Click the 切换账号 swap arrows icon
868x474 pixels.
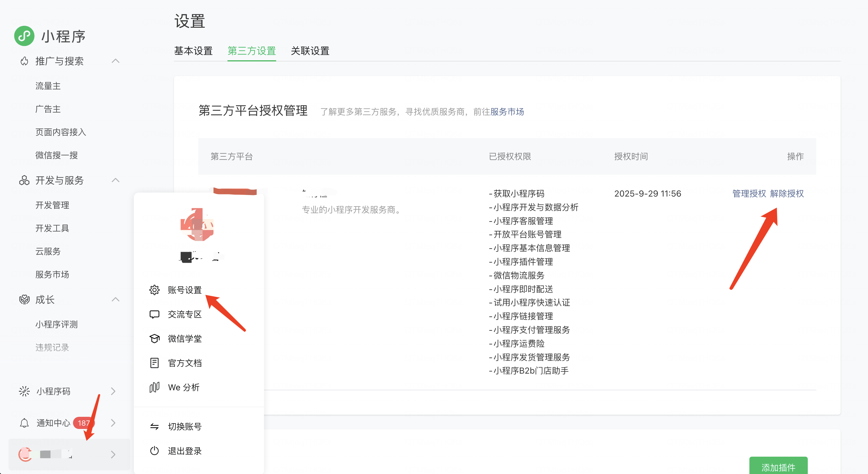[154, 427]
